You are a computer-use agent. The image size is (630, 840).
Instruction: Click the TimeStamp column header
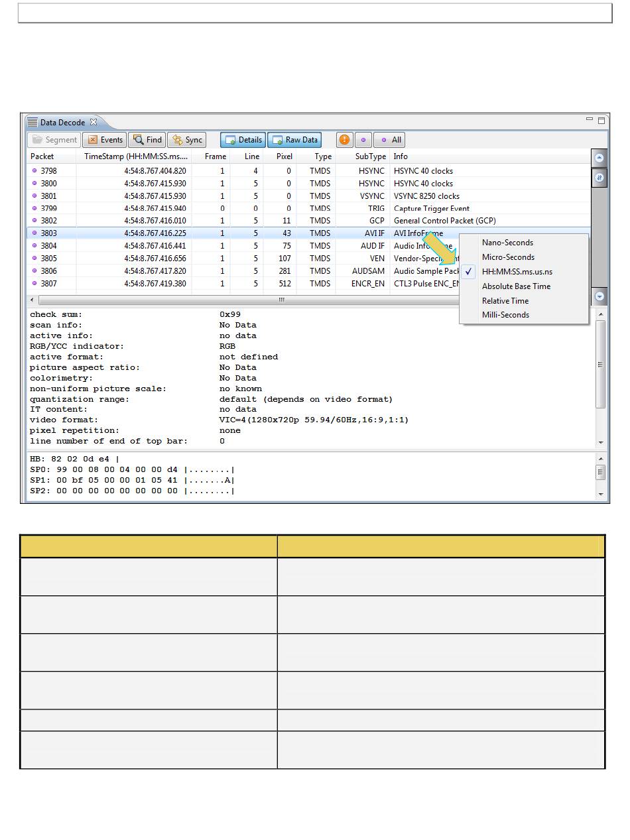[135, 156]
